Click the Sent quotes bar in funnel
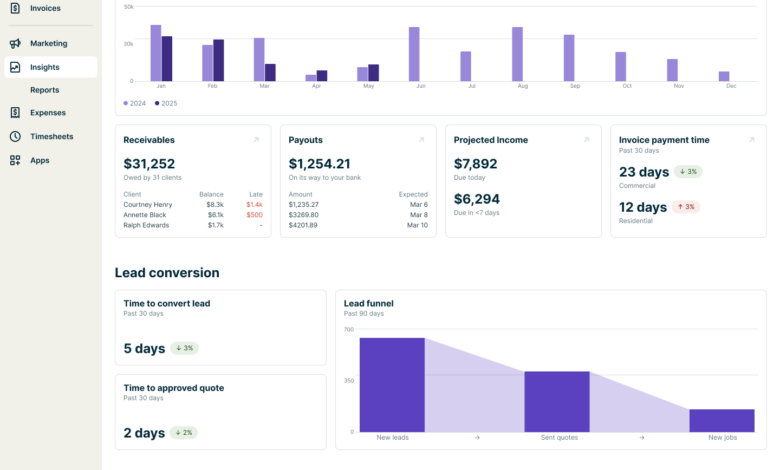Image resolution: width=780 pixels, height=470 pixels. coord(557,401)
